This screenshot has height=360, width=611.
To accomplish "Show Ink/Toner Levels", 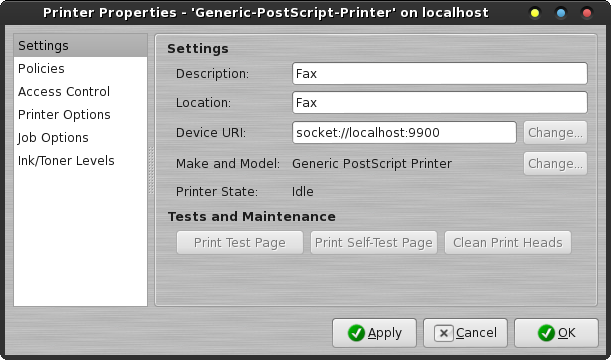I will click(80, 161).
